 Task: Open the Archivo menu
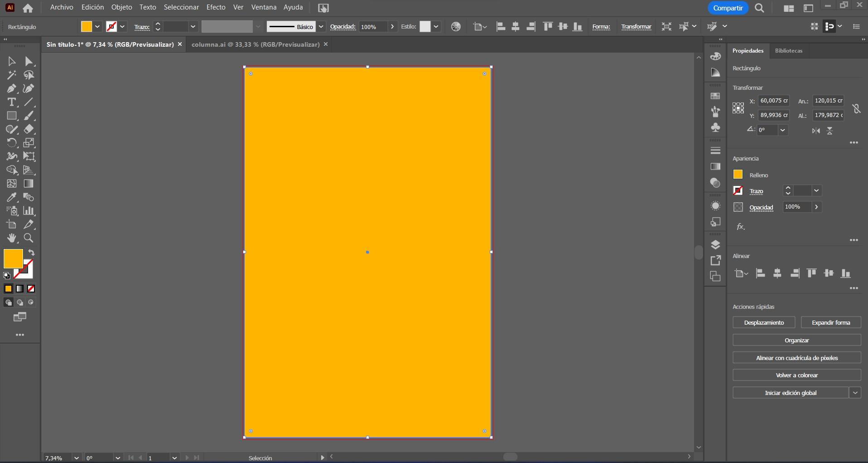[62, 7]
